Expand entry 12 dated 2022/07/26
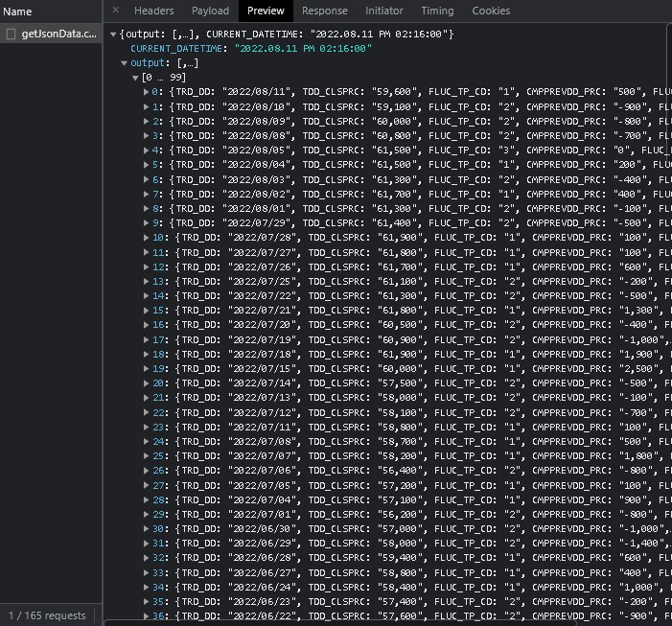 [146, 267]
